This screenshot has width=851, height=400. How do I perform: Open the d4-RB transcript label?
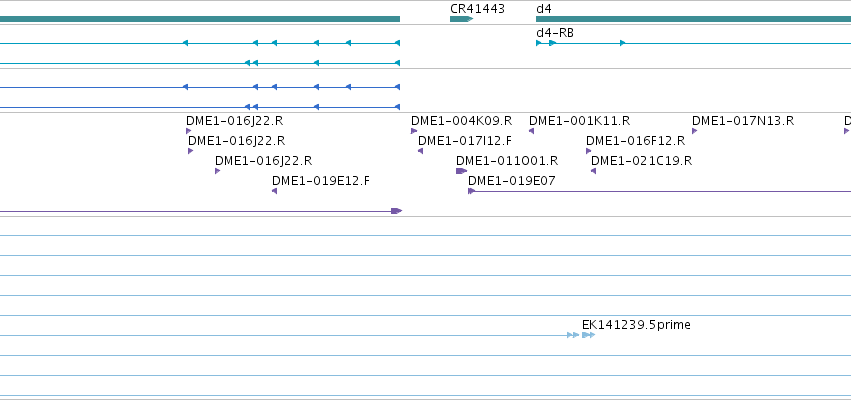pos(555,33)
